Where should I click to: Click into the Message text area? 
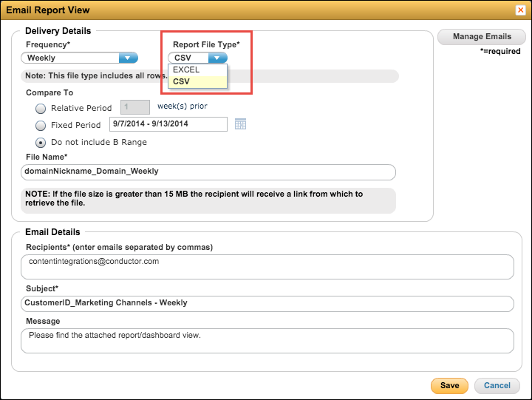(267, 341)
